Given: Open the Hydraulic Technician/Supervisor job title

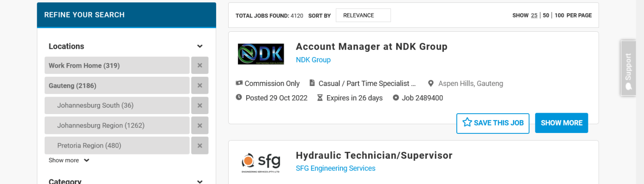Looking at the screenshot, I should [x=374, y=155].
